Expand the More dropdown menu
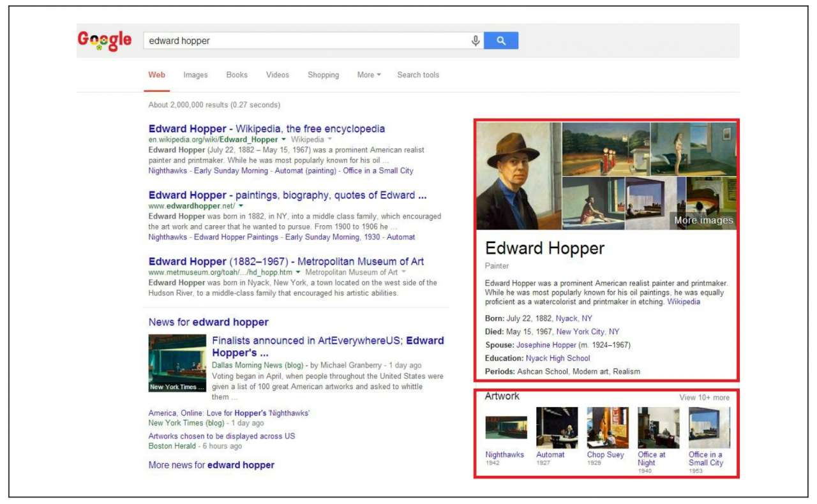Image resolution: width=817 pixels, height=504 pixels. click(369, 75)
